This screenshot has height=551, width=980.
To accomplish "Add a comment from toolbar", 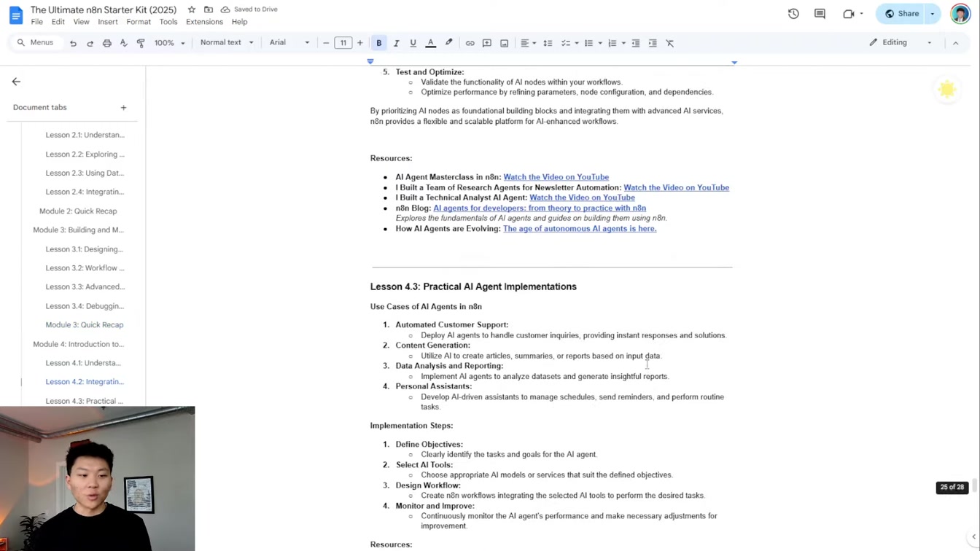I will (486, 43).
